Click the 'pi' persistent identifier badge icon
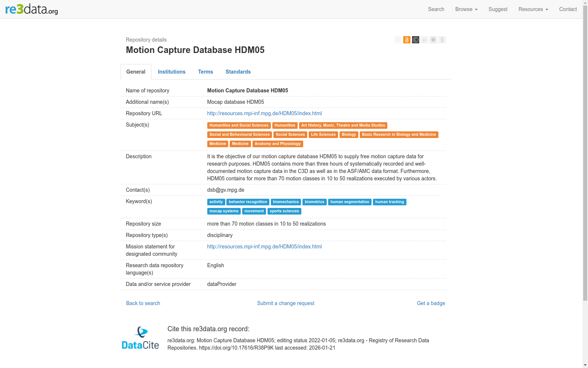The width and height of the screenshot is (588, 368). tap(424, 40)
